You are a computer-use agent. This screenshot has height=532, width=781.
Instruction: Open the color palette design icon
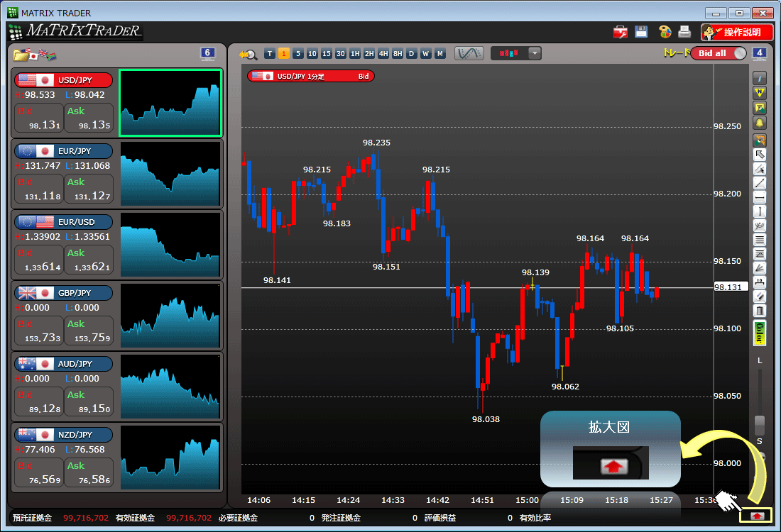[665, 32]
